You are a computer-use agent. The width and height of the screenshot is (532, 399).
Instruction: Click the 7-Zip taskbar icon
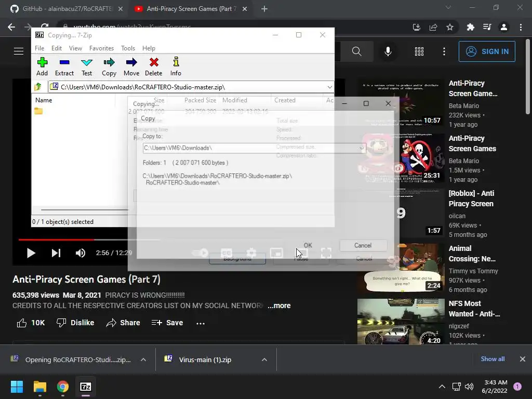pyautogui.click(x=86, y=387)
